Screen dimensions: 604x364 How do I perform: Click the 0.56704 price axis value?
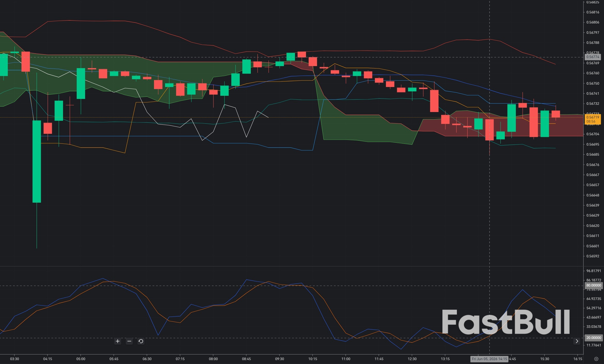point(593,134)
